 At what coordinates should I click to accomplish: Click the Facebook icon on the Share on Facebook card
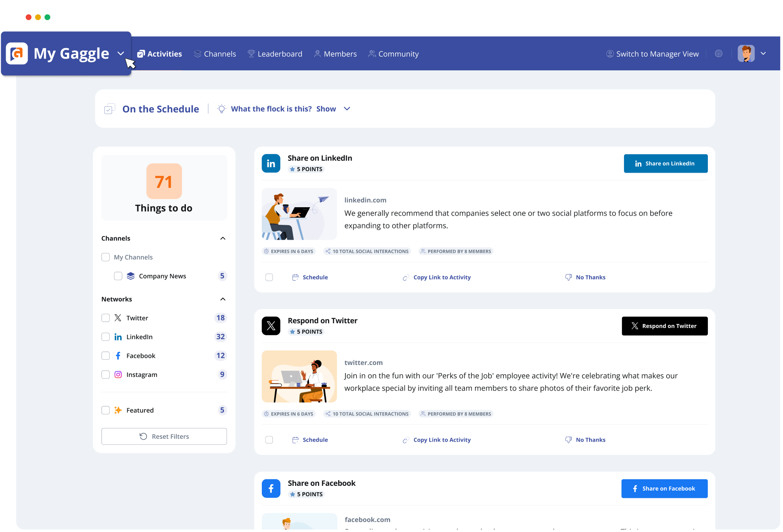click(271, 488)
